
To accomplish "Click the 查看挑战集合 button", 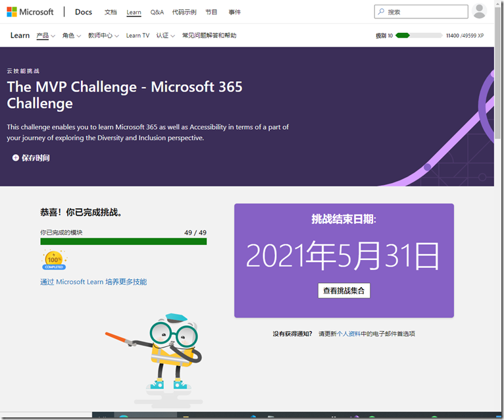I will [344, 291].
